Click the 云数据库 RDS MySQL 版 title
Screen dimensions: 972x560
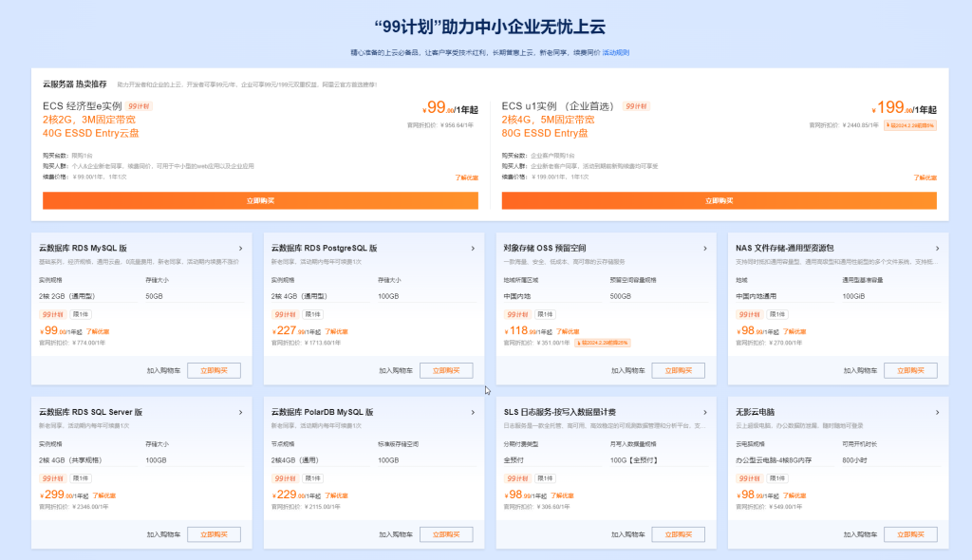tap(84, 248)
